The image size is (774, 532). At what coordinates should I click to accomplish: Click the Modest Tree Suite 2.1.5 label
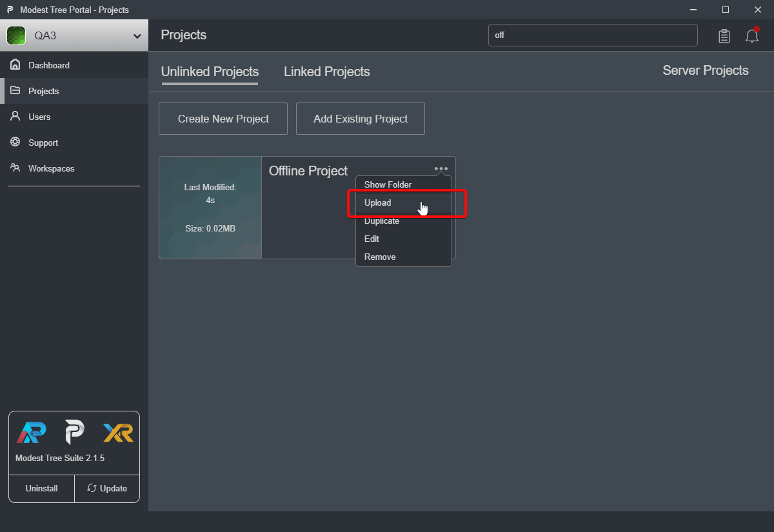pos(60,458)
